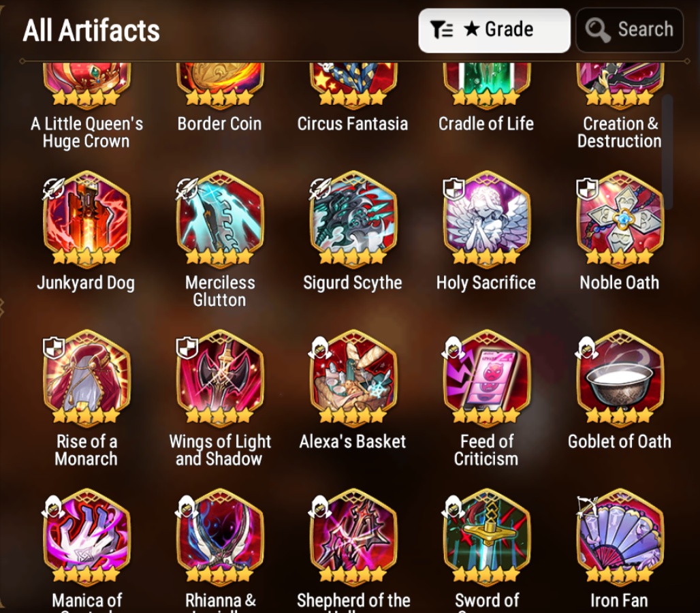Click the artifact list scrollbar
This screenshot has width=700, height=613.
pos(667,152)
